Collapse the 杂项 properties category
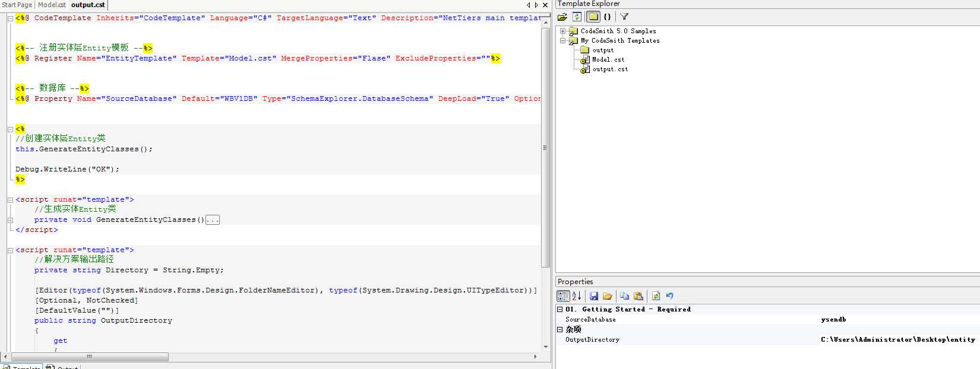Viewport: 980px width, 369px height. point(559,329)
